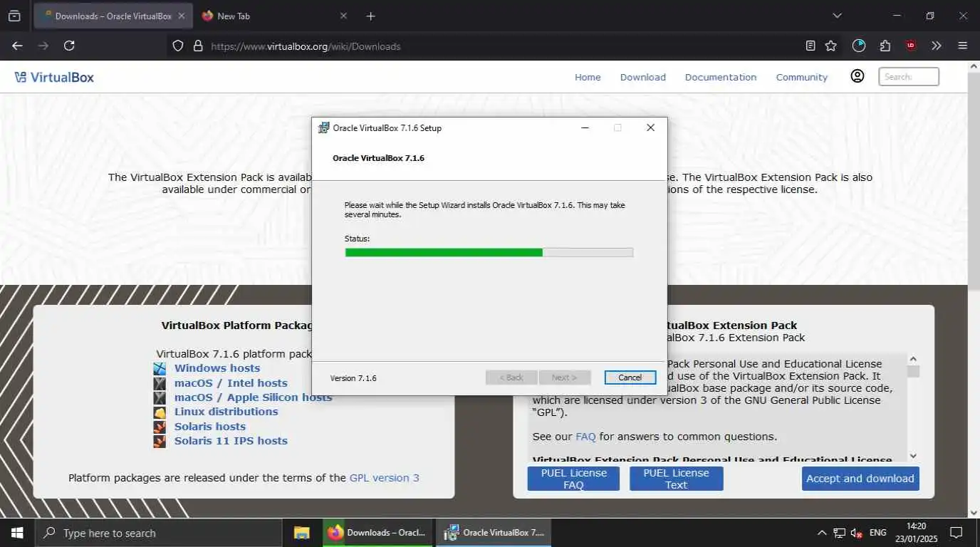Open Firefox recent browsing panel icon
This screenshot has width=980, height=547.
pyautogui.click(x=14, y=16)
